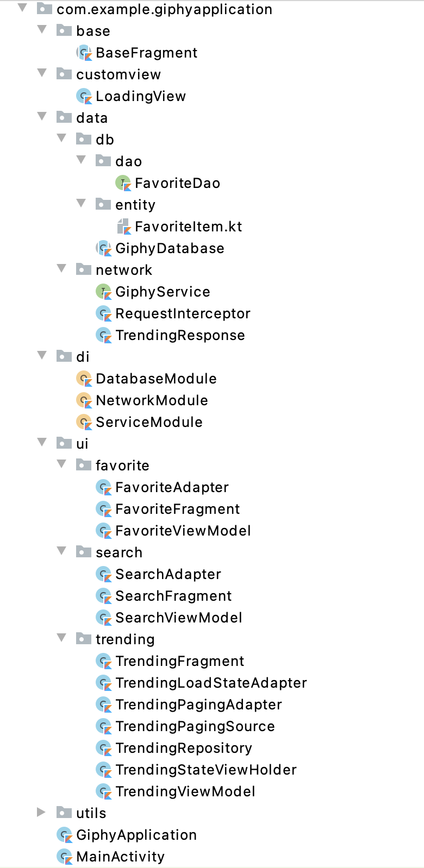Open the TrendingLoadStateAdapter class
The image size is (424, 868).
(x=211, y=683)
